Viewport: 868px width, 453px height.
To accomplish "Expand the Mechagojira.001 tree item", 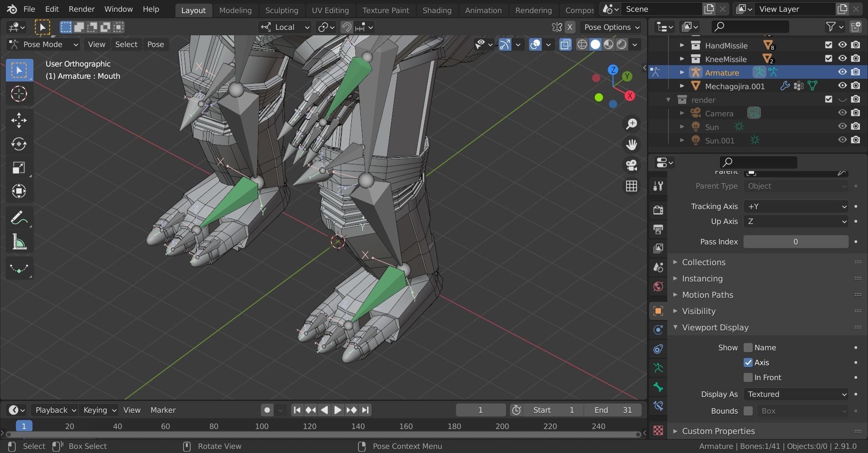I will pyautogui.click(x=682, y=86).
